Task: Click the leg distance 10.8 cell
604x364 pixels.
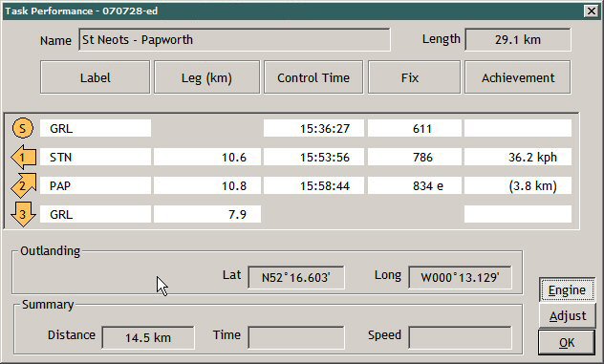Action: (x=207, y=185)
